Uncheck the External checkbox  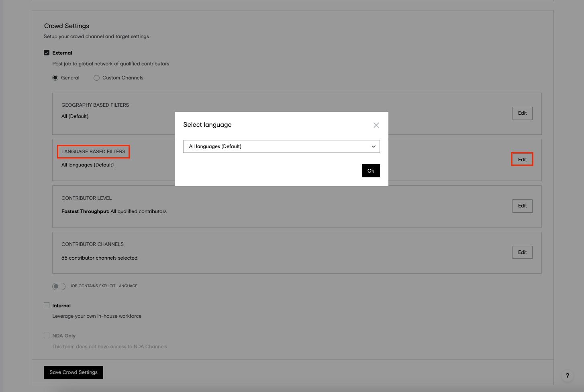point(47,53)
